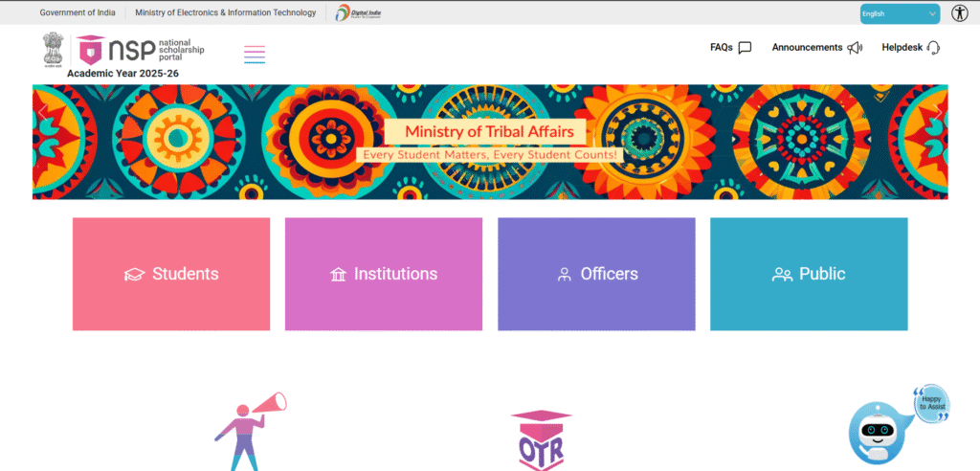This screenshot has height=471, width=980.
Task: Click the Government of India emblem
Action: pyautogui.click(x=54, y=50)
